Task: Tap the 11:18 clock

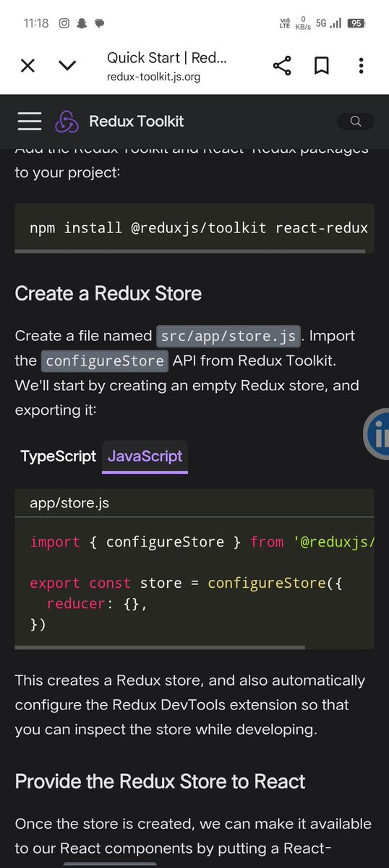Action: point(36,23)
